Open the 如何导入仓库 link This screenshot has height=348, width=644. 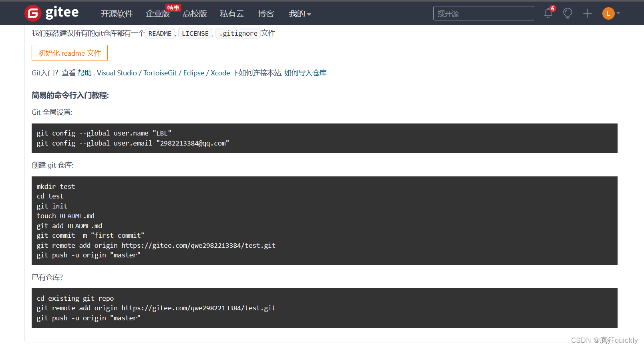pos(306,73)
